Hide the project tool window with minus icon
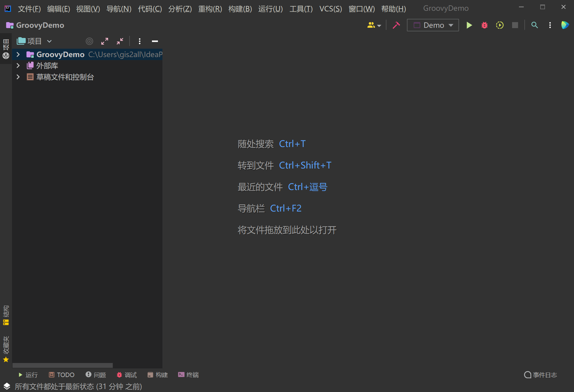The height and width of the screenshot is (392, 574). pos(155,41)
